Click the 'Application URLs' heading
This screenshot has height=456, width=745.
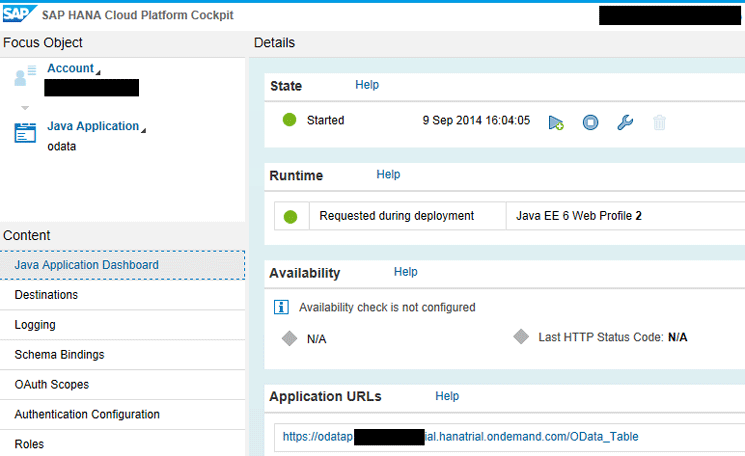(x=325, y=397)
